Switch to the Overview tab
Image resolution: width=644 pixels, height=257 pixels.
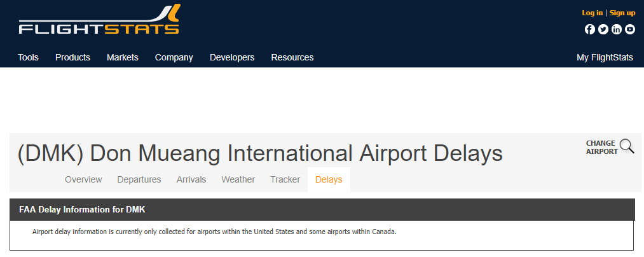(x=83, y=179)
